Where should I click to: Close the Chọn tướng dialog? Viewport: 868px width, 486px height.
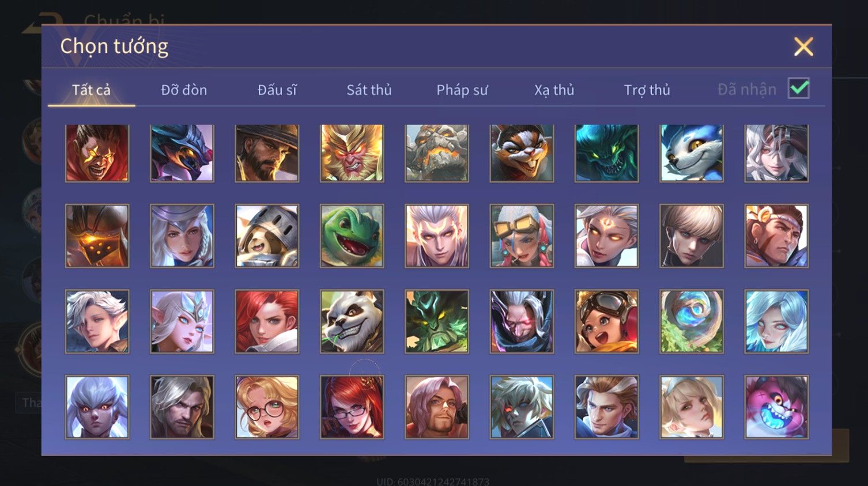tap(803, 47)
